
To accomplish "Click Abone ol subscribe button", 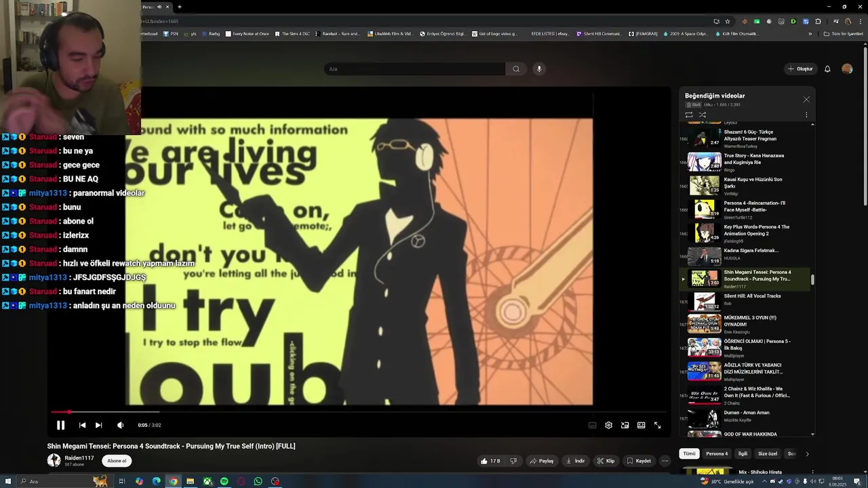I will pos(117,461).
